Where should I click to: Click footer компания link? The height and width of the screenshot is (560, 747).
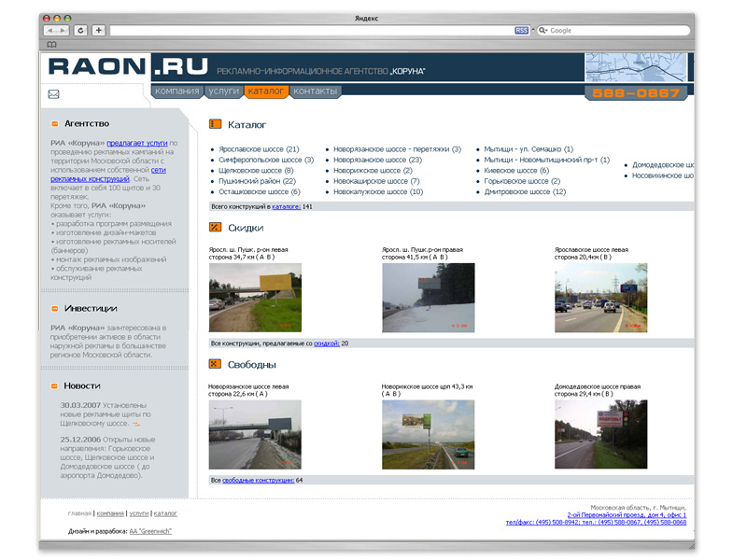tap(110, 513)
